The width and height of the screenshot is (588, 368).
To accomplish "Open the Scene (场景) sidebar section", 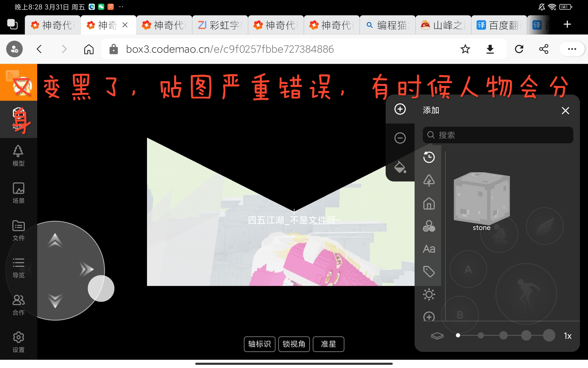I will [x=18, y=193].
